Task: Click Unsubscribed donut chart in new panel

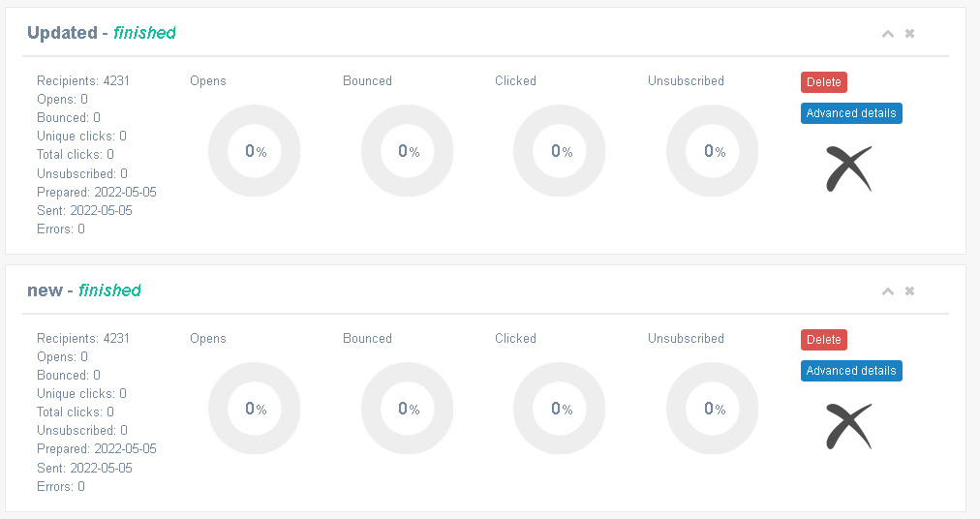Action: tap(713, 409)
